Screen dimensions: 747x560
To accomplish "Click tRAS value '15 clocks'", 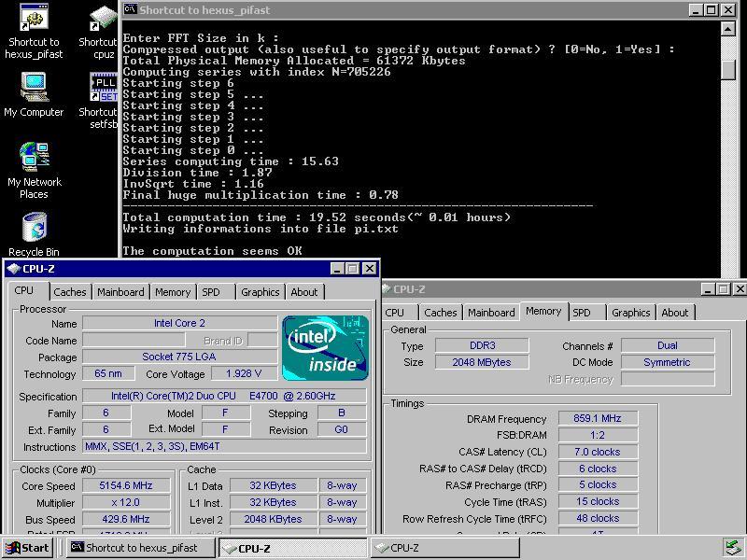I will (x=598, y=501).
